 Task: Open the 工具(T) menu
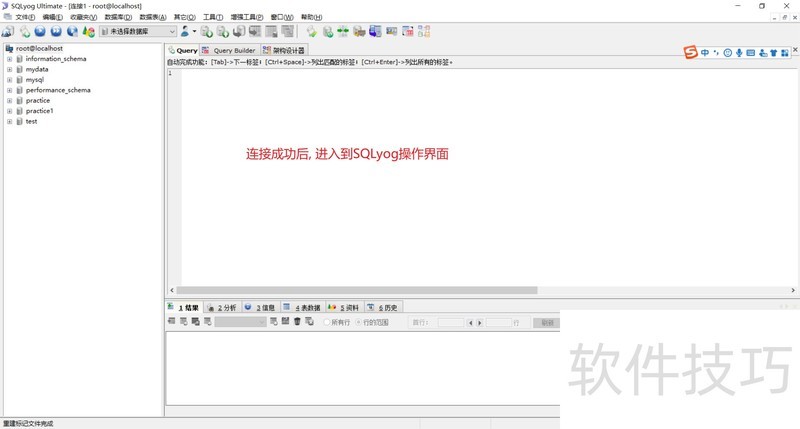(213, 17)
